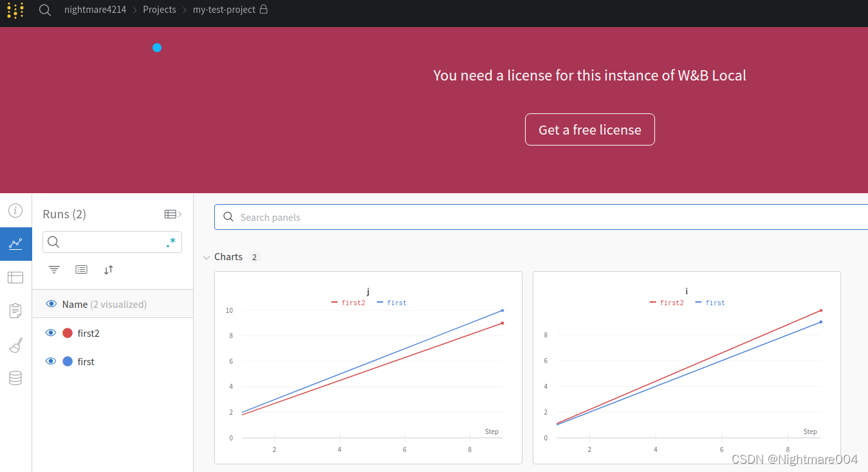The height and width of the screenshot is (472, 868).
Task: Select the workspace charts sidebar icon
Action: click(15, 243)
